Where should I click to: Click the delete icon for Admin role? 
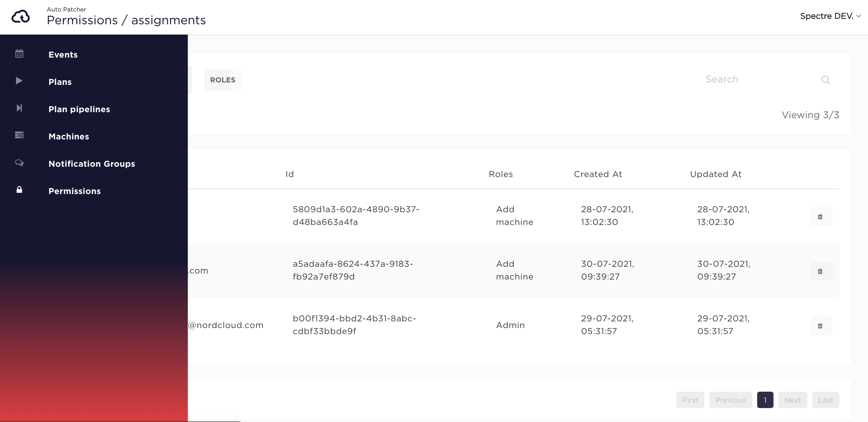coord(820,325)
